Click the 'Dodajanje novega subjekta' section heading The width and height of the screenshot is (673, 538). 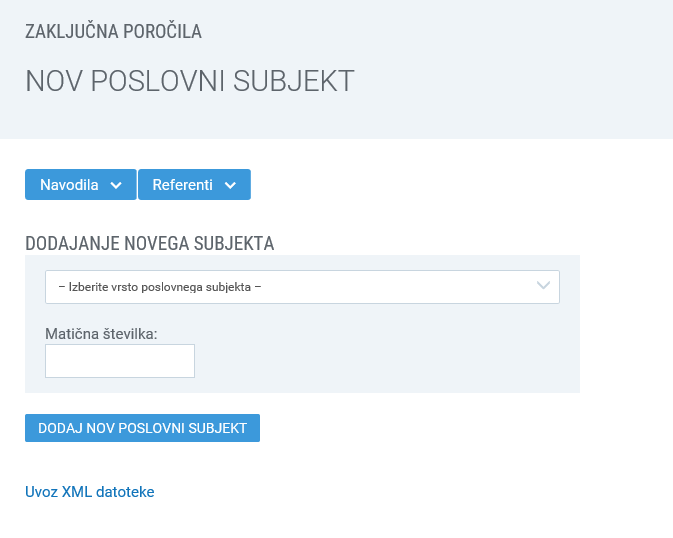coord(150,243)
